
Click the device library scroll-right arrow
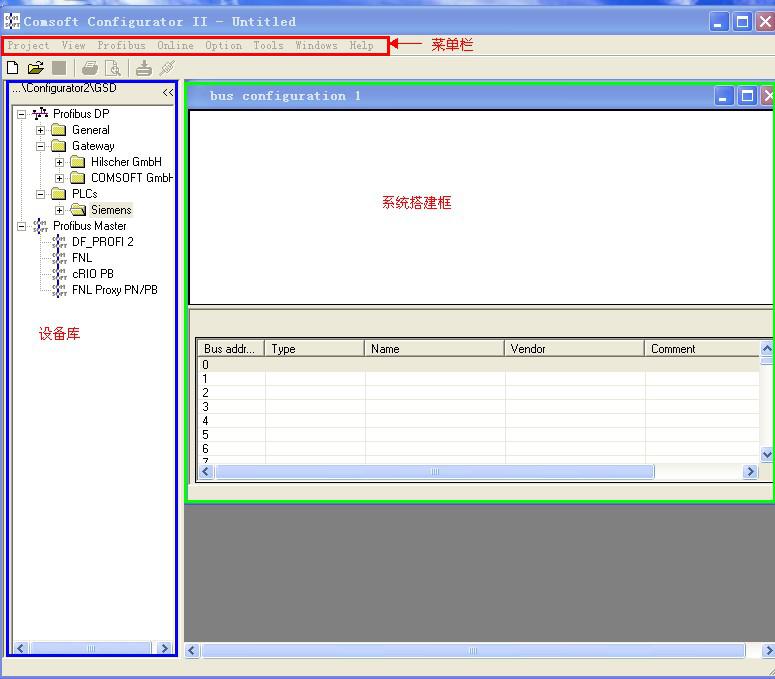click(164, 648)
